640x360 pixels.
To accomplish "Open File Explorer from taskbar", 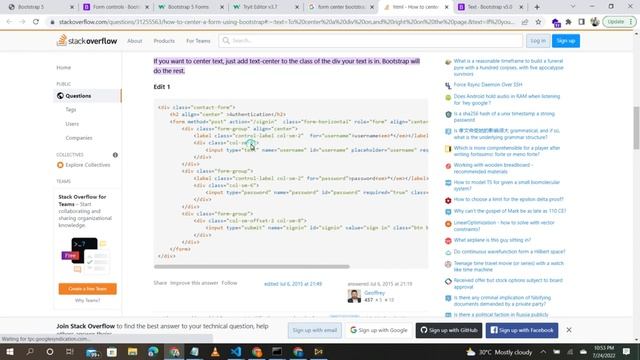I will [133, 351].
